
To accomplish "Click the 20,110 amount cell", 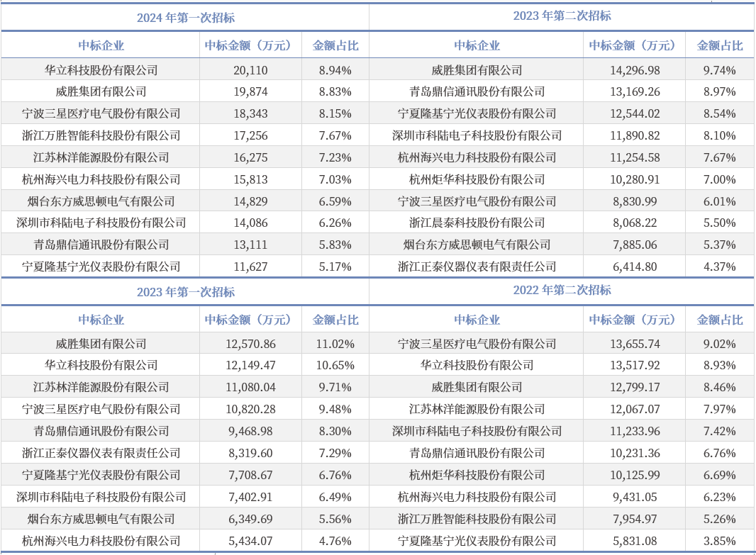I will pos(251,70).
